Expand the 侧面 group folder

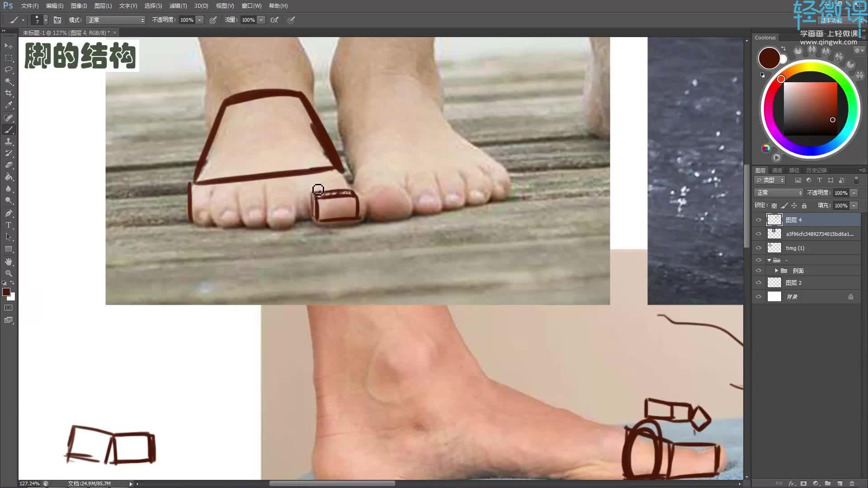(x=776, y=271)
